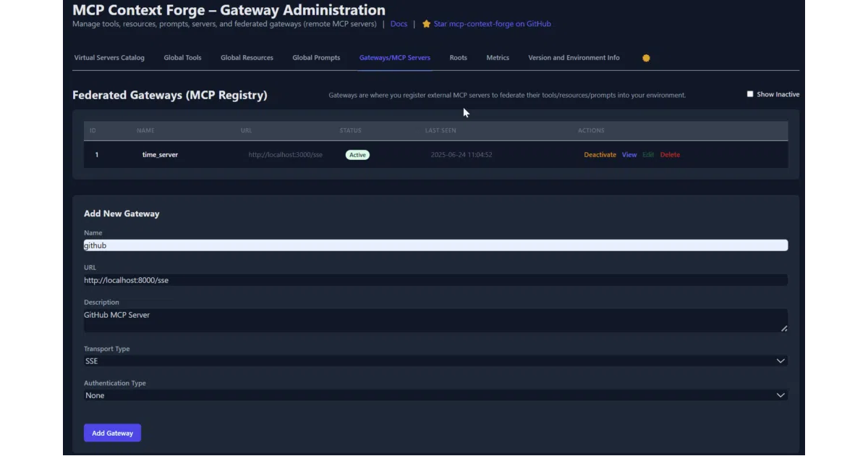This screenshot has height=456, width=868.
Task: Open Star mcp-context-forge on GitHub link
Action: pyautogui.click(x=492, y=24)
